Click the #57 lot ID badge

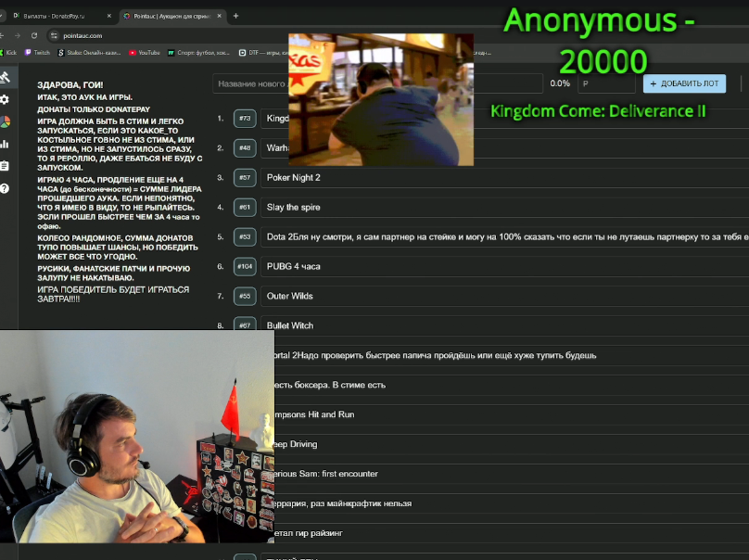(245, 178)
